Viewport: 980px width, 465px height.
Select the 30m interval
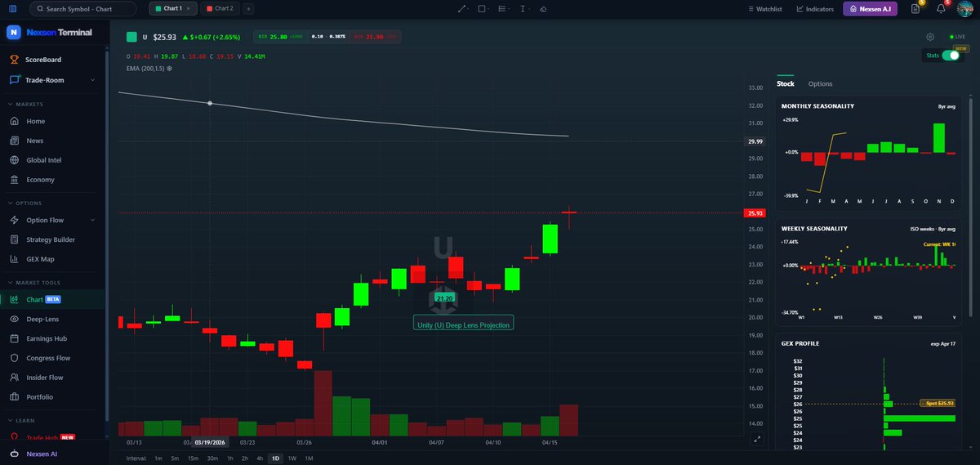click(212, 458)
